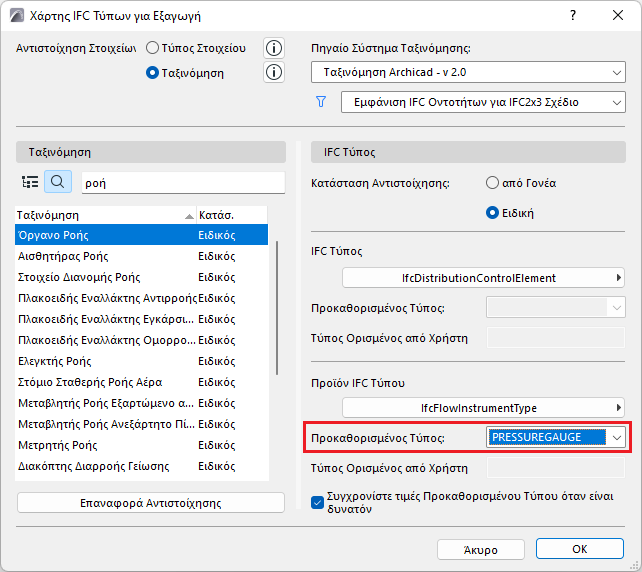
Task: Click sort arrow in Ταξινόμηση column header
Action: click(x=189, y=216)
